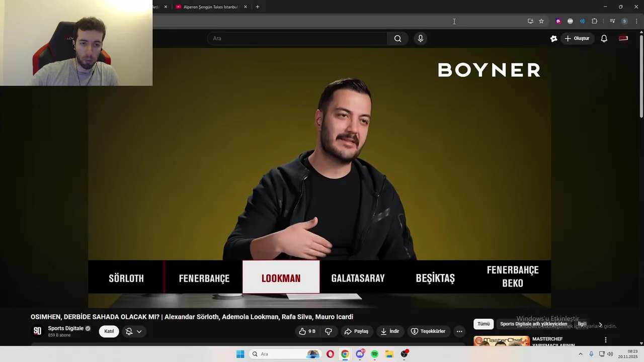Open more actions three-dot button under video
This screenshot has height=362, width=644.
pos(459,331)
